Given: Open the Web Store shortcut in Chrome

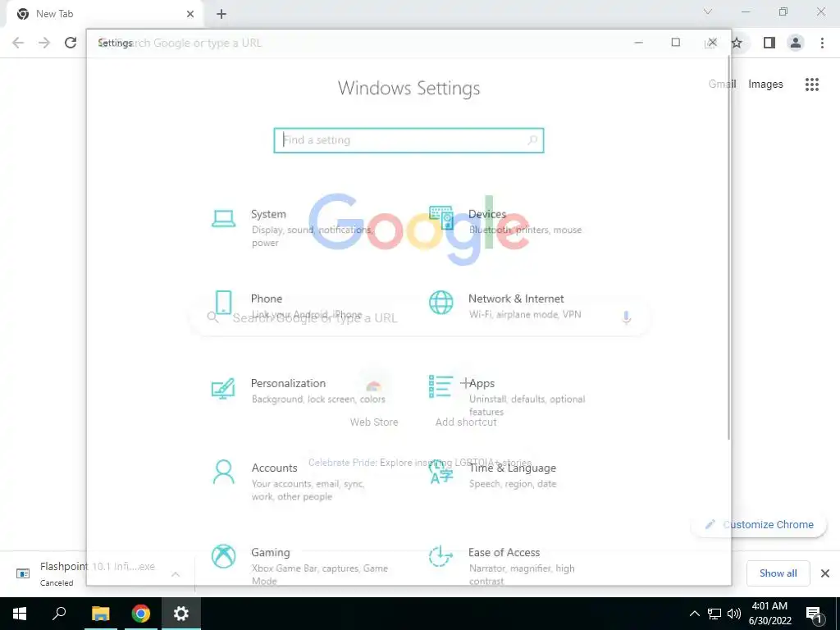Looking at the screenshot, I should [374, 398].
